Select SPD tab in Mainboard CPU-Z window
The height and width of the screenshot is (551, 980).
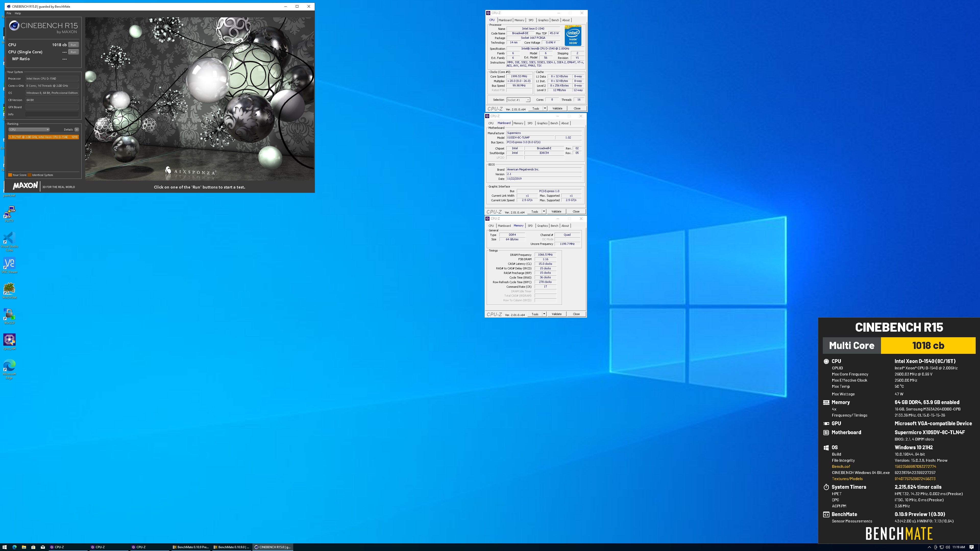click(530, 123)
